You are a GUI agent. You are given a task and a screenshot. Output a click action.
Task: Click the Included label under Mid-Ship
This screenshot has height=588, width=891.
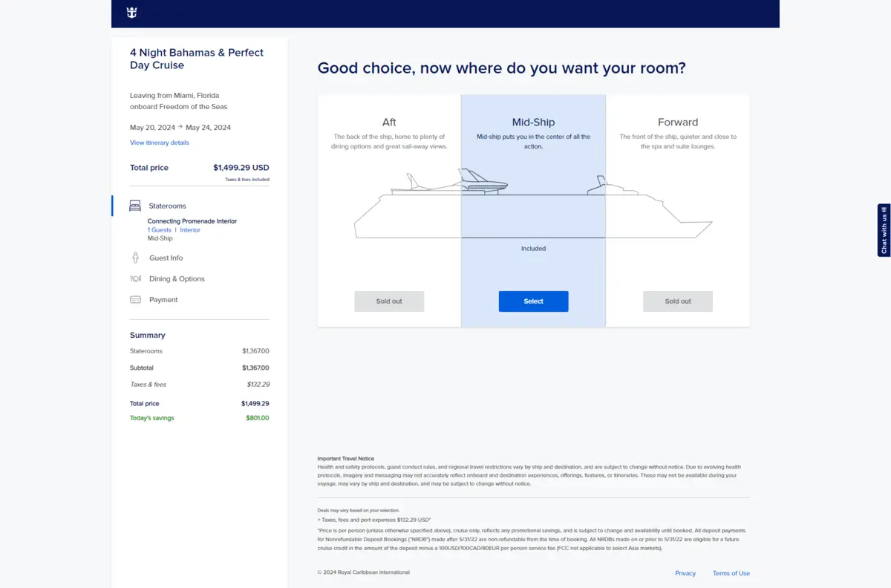[x=533, y=249]
